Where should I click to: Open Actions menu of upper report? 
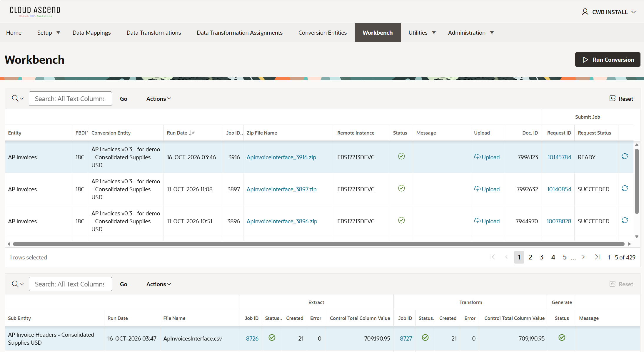coord(159,99)
